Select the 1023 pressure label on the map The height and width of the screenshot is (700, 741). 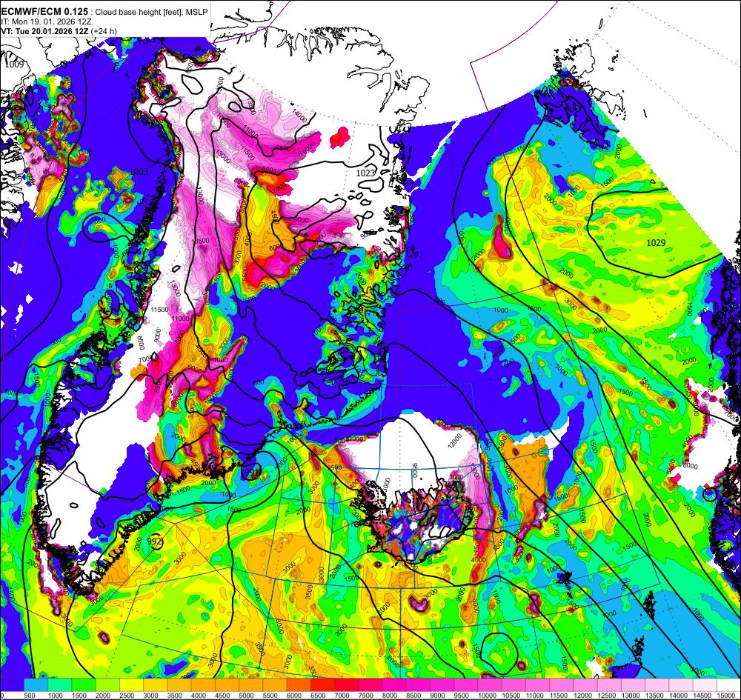[x=365, y=173]
